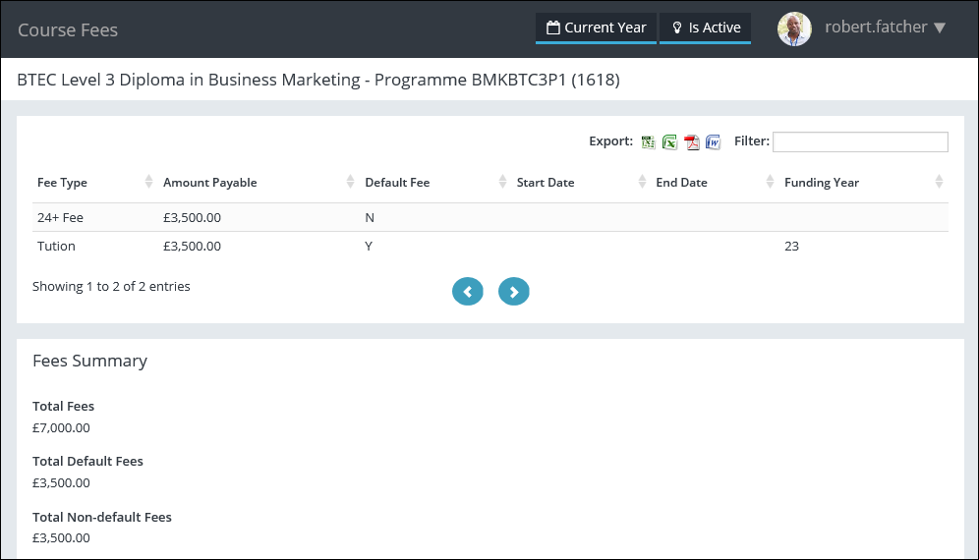This screenshot has height=560, width=979.
Task: Export table as CSV file
Action: point(648,142)
